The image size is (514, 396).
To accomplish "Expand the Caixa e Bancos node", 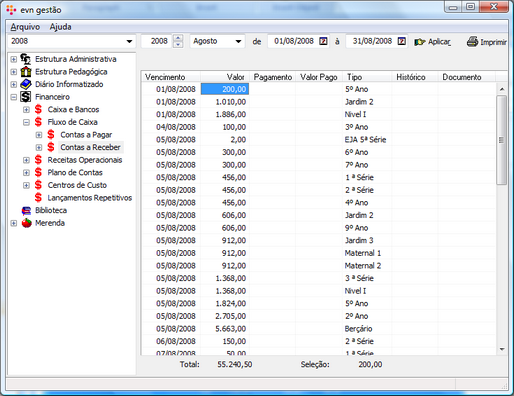I will (x=26, y=110).
